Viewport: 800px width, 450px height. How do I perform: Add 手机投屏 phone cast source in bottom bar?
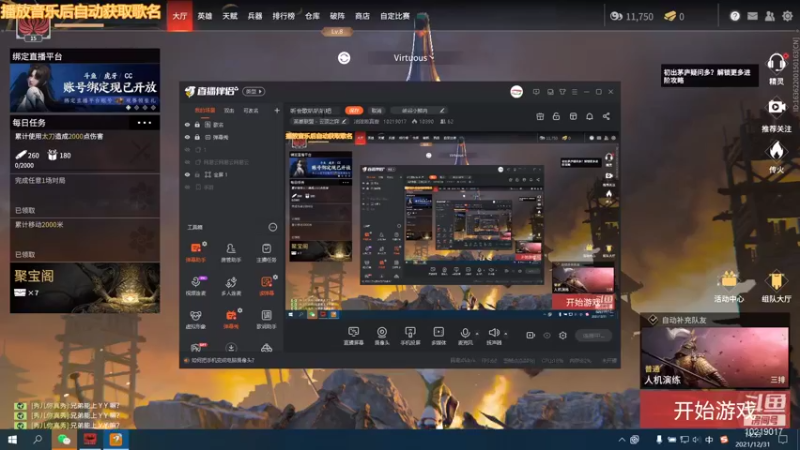[x=410, y=336]
